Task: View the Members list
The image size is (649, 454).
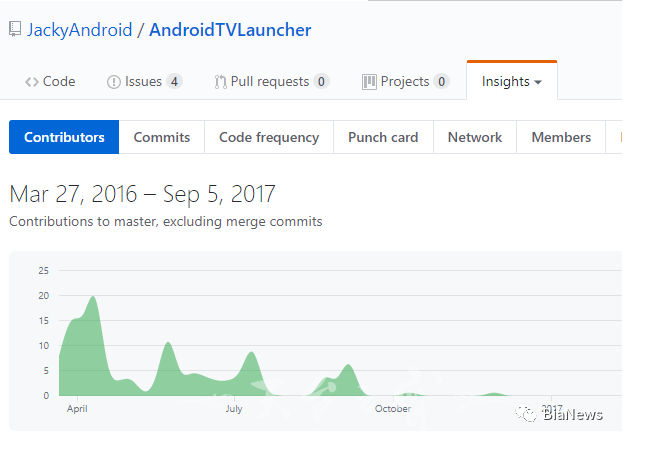Action: point(561,137)
